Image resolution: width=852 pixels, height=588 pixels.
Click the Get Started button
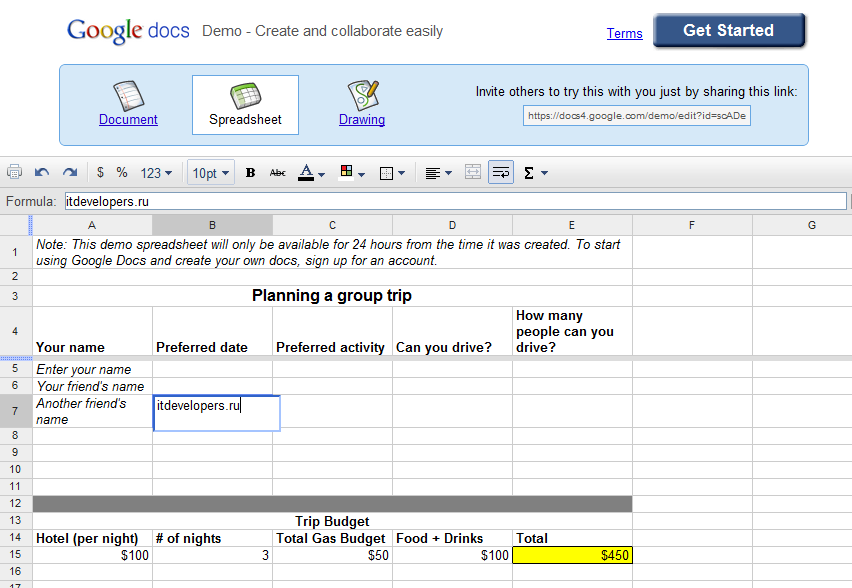tap(728, 31)
